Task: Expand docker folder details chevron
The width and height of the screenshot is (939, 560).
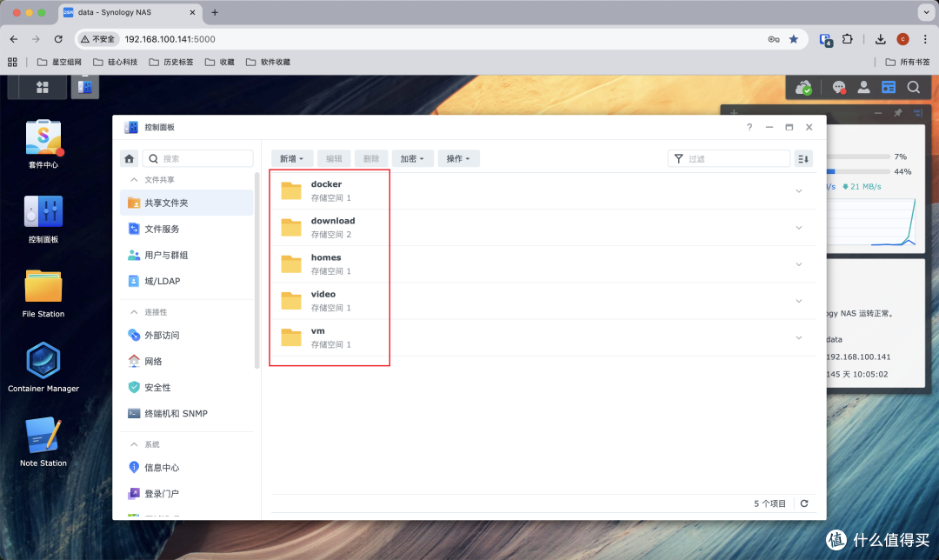Action: (799, 191)
